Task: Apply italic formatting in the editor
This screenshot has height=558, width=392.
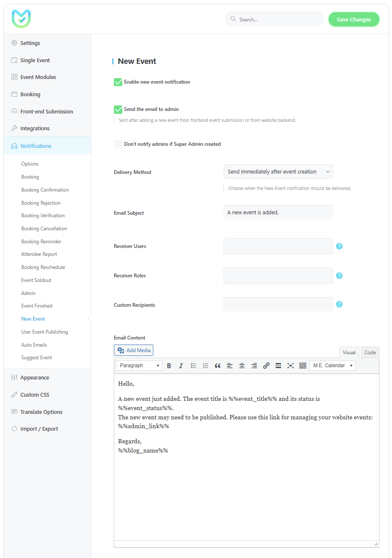Action: pyautogui.click(x=181, y=366)
